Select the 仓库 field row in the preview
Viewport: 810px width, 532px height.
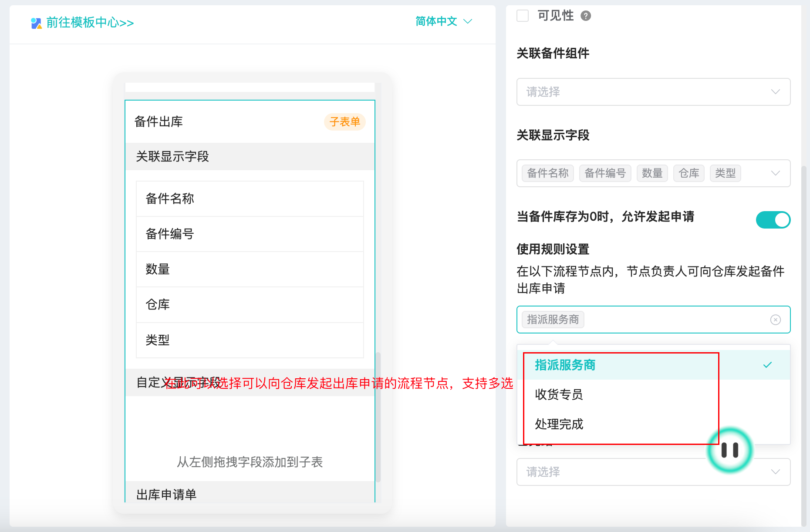[x=250, y=304]
